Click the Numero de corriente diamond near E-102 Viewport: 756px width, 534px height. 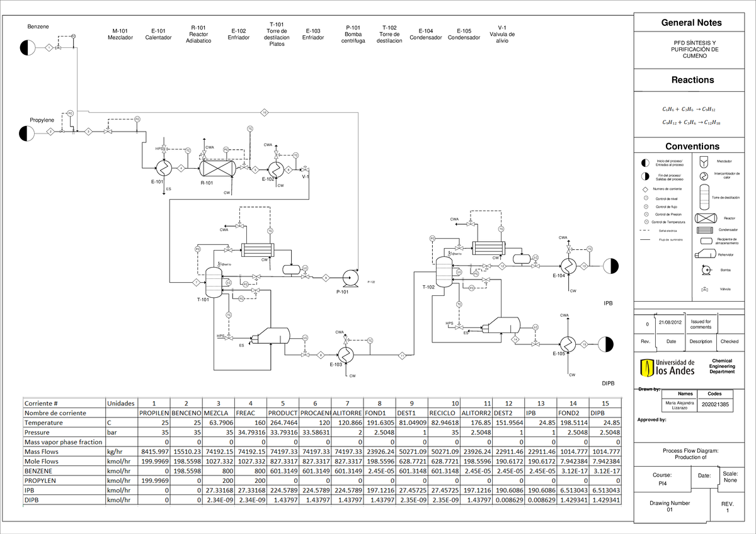pyautogui.click(x=288, y=169)
